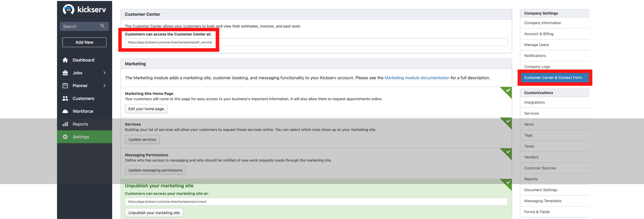The height and width of the screenshot is (219, 644).
Task: Select the Settings sidebar item
Action: coord(84,137)
